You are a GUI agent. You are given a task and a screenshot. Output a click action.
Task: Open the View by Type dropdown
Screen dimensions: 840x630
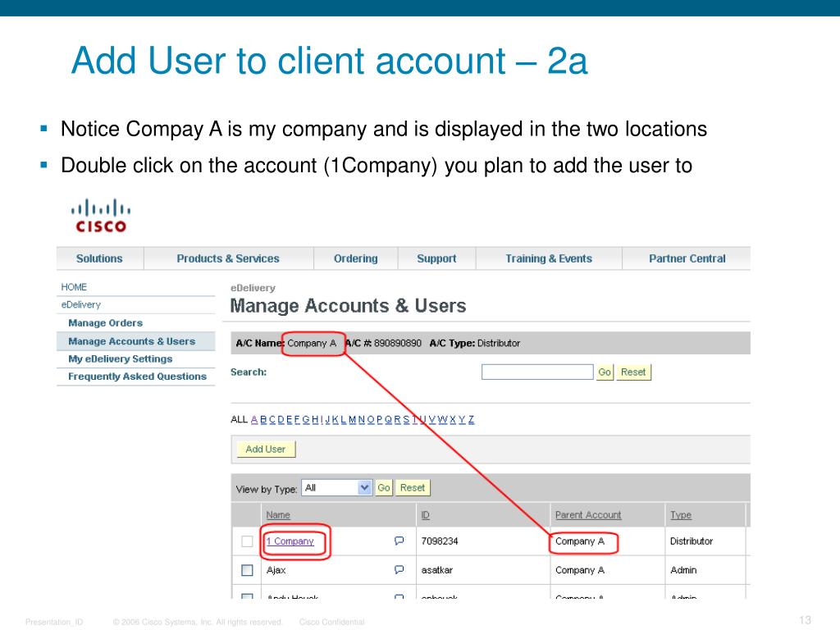(x=336, y=487)
